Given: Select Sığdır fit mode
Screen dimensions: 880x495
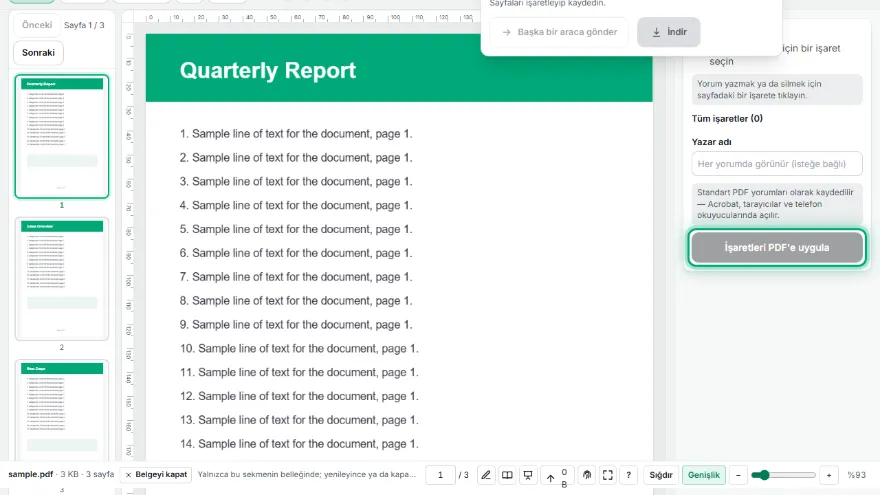Looking at the screenshot, I should [661, 475].
